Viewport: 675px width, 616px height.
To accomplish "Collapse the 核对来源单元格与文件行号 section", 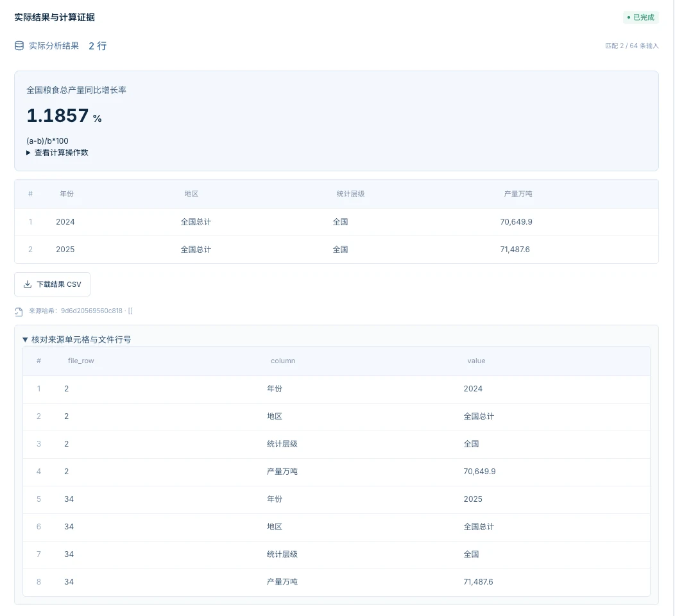I will (x=25, y=339).
